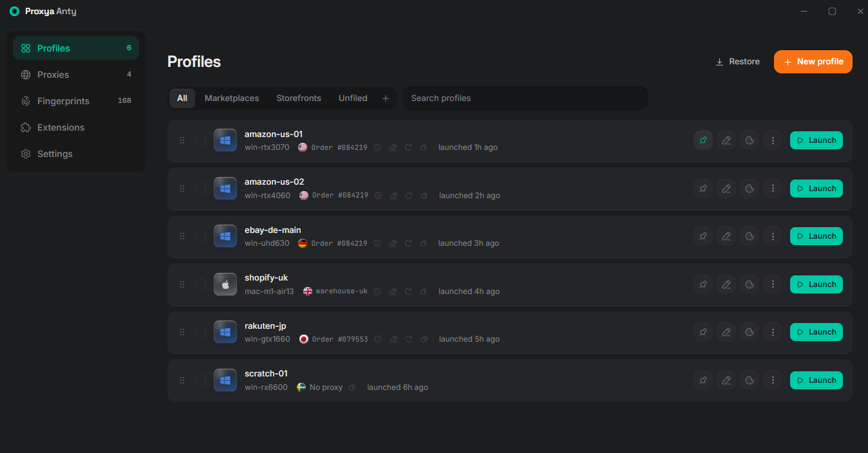Edit the rakuten-jp profile with pencil button

[726, 332]
